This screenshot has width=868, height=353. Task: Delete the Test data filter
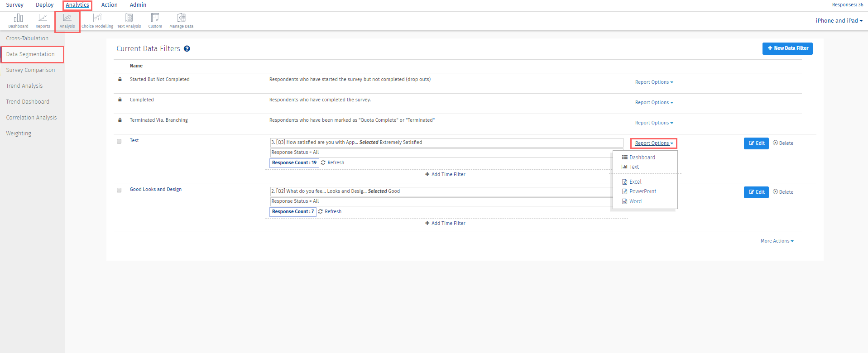[x=783, y=143]
